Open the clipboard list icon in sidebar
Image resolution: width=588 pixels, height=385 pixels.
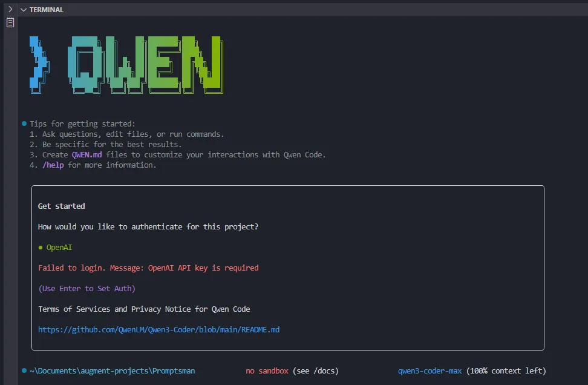10,23
